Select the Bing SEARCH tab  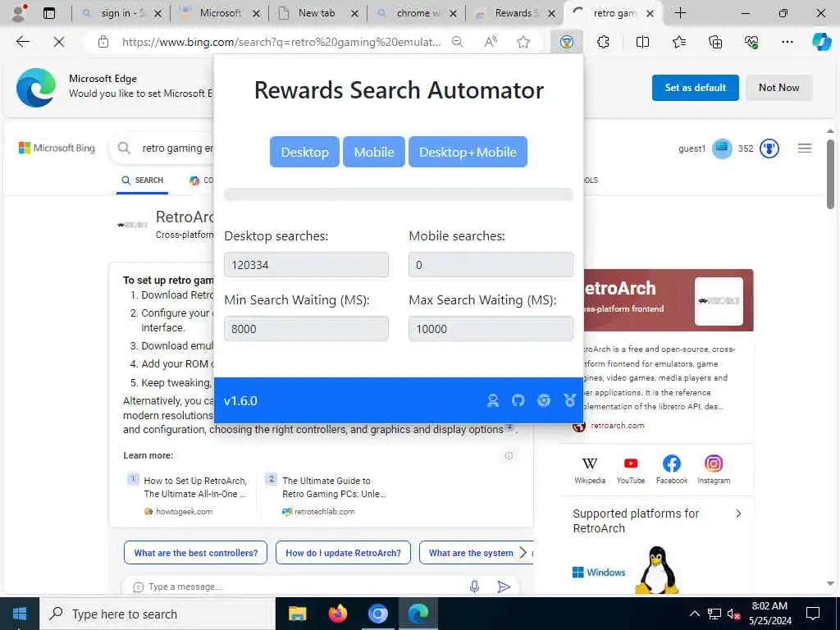pyautogui.click(x=142, y=180)
